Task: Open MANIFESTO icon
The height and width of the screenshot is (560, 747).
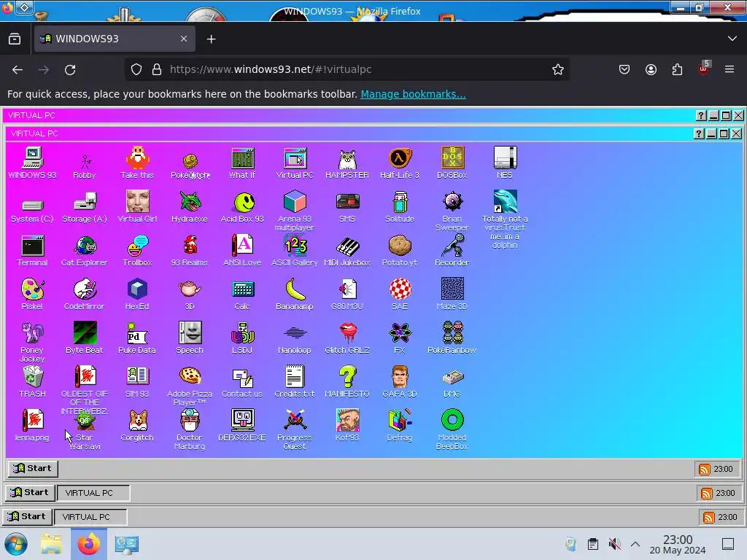Action: tap(347, 382)
